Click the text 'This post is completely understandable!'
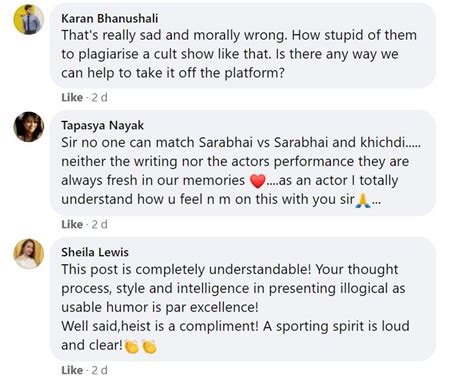Image resolution: width=474 pixels, height=379 pixels. 186,270
